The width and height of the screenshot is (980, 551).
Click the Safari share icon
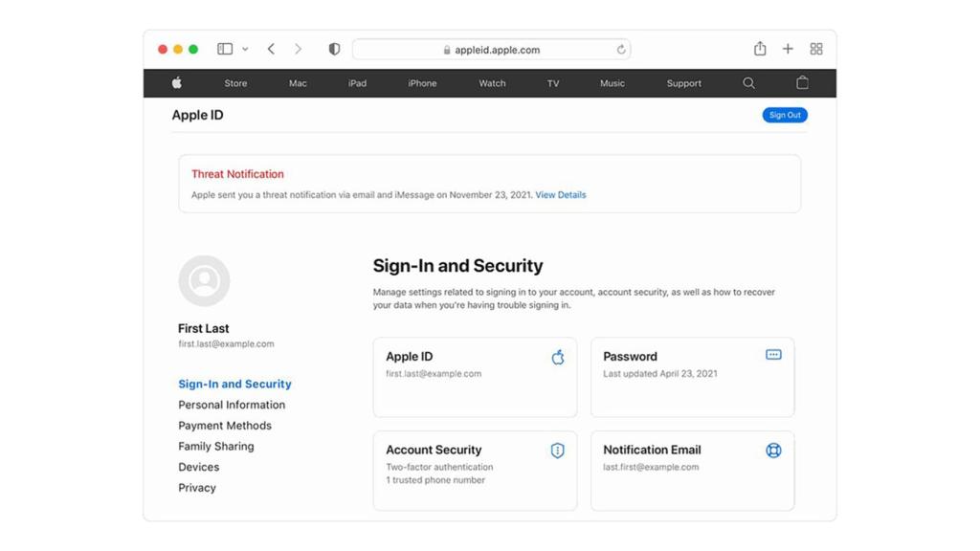pos(760,49)
